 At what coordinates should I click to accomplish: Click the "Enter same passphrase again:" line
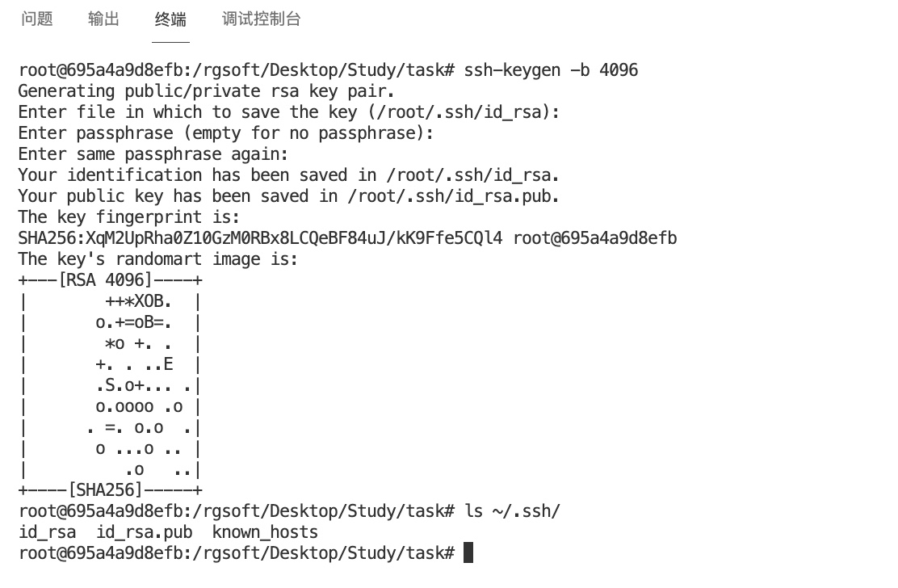click(x=153, y=154)
